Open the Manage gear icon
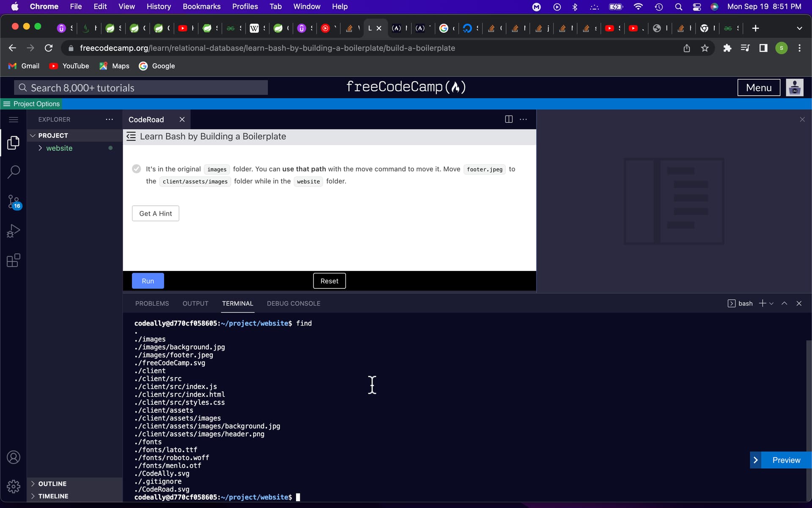Viewport: 812px width, 508px height. [x=14, y=486]
